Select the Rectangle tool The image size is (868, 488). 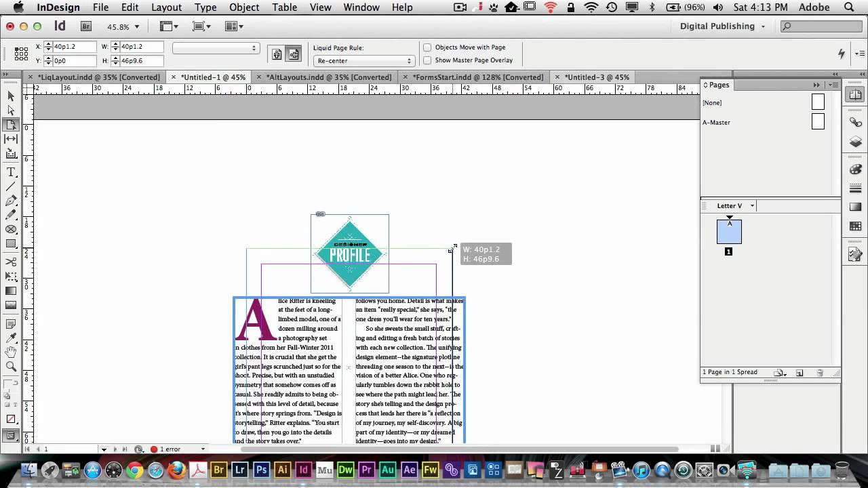point(11,243)
